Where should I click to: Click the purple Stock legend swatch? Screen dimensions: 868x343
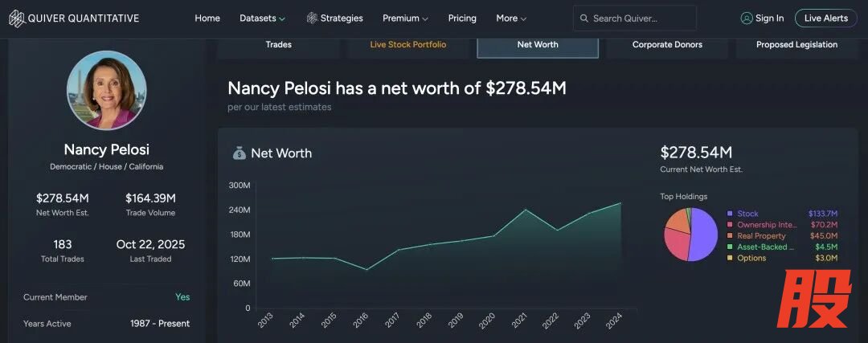click(730, 214)
